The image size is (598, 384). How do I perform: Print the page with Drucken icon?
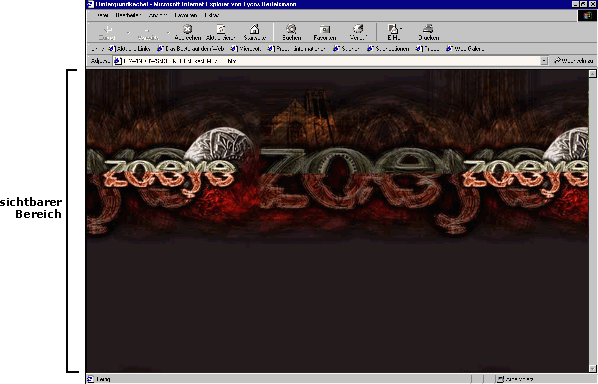(x=429, y=29)
